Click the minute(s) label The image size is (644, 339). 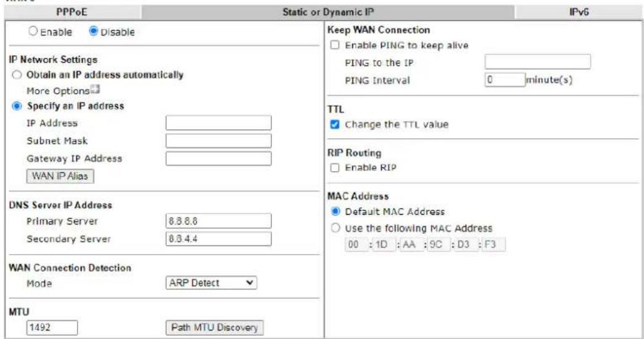[x=549, y=79]
